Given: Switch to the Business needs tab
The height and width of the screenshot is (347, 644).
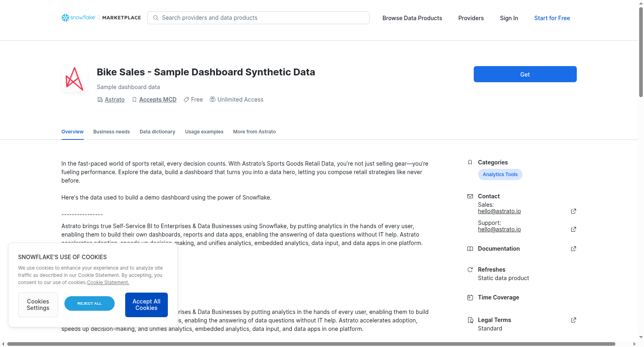Looking at the screenshot, I should (x=111, y=132).
